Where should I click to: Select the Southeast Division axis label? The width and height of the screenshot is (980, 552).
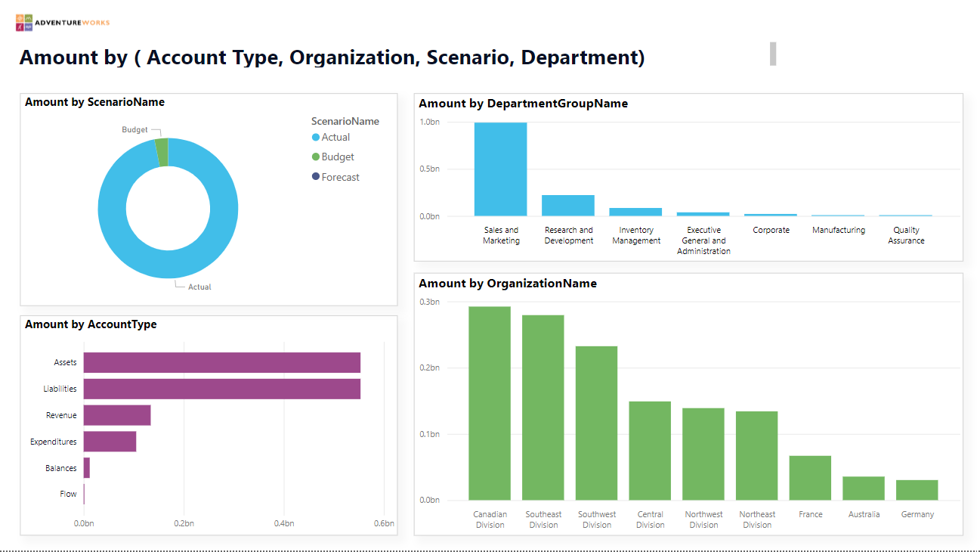(x=543, y=519)
